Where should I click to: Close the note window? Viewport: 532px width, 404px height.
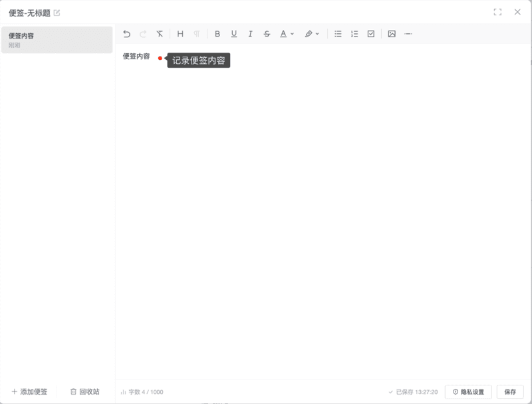tap(517, 12)
